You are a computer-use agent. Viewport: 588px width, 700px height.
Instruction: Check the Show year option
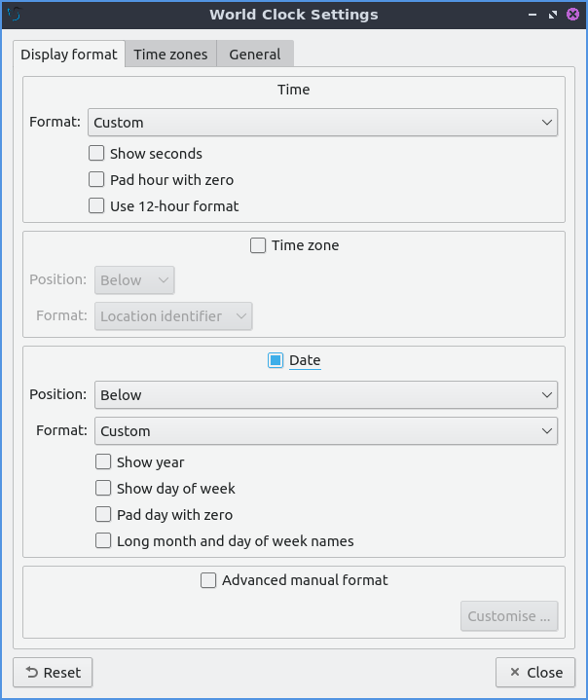[x=103, y=462]
